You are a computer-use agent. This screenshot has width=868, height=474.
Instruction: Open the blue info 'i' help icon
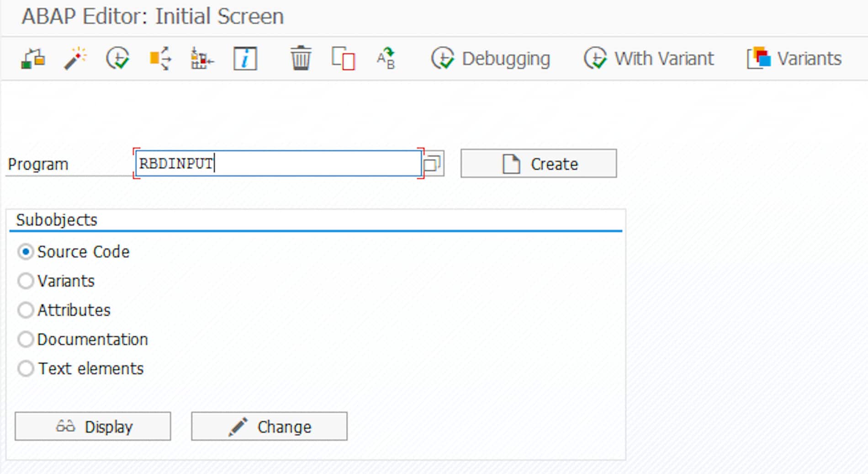[x=245, y=59]
